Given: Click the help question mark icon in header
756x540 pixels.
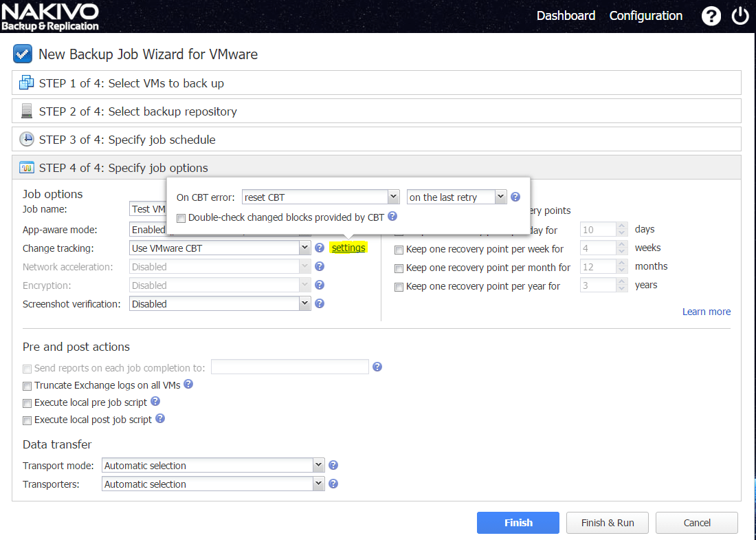Looking at the screenshot, I should 711,16.
